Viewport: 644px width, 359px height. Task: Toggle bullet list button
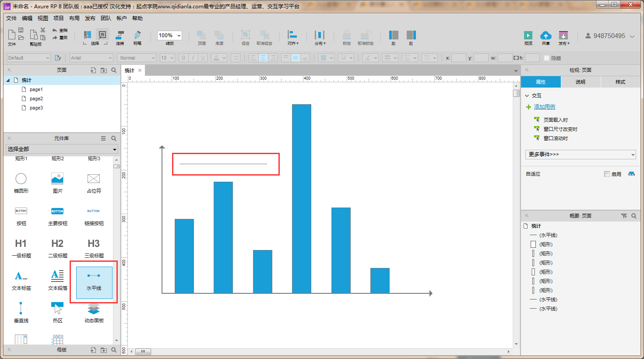(236, 58)
